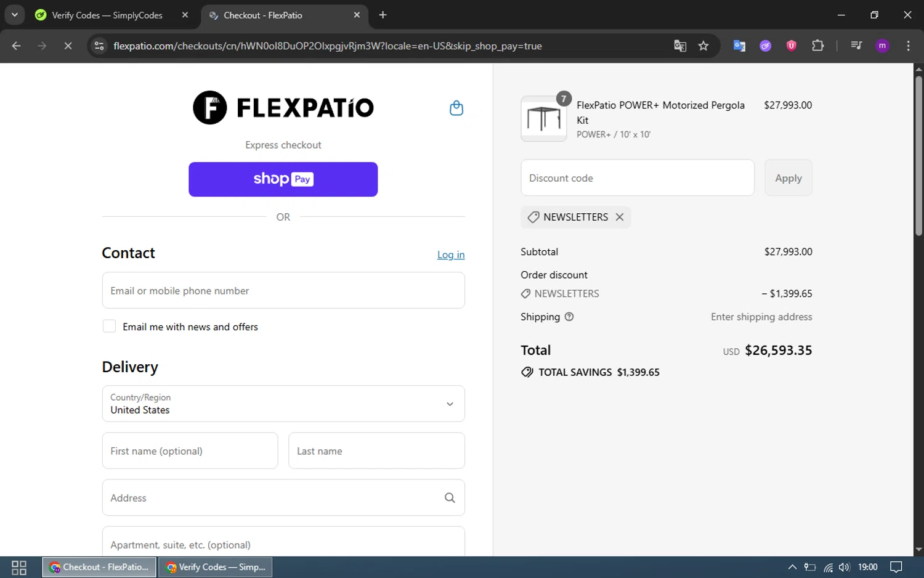
Task: Click the FlexPatio logo
Action: [x=283, y=108]
